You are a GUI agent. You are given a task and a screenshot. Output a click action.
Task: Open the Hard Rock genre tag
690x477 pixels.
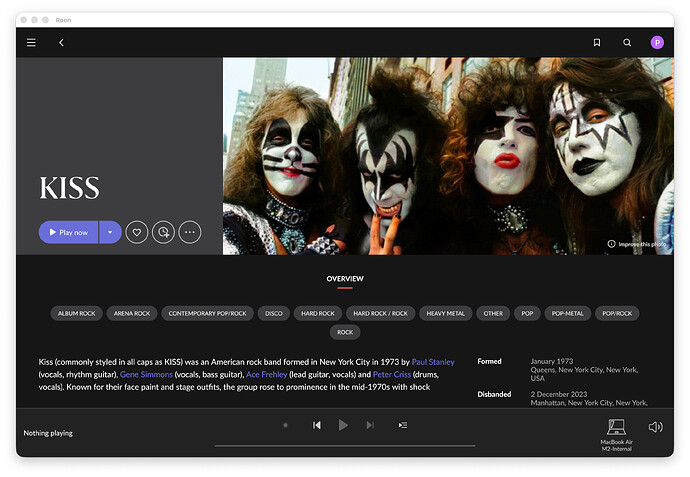point(318,313)
